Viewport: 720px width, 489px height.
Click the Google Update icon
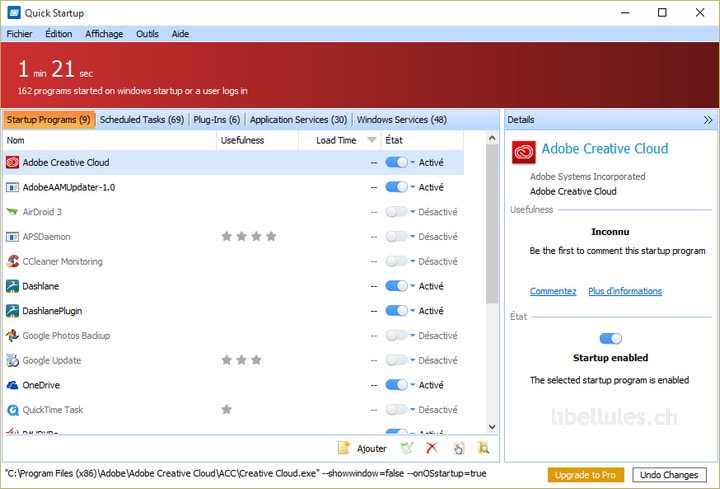pyautogui.click(x=12, y=360)
